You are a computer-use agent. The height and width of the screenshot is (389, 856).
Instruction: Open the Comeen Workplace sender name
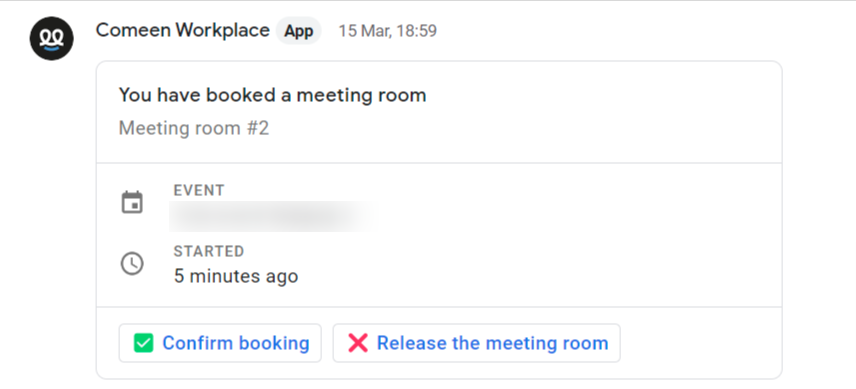182,30
